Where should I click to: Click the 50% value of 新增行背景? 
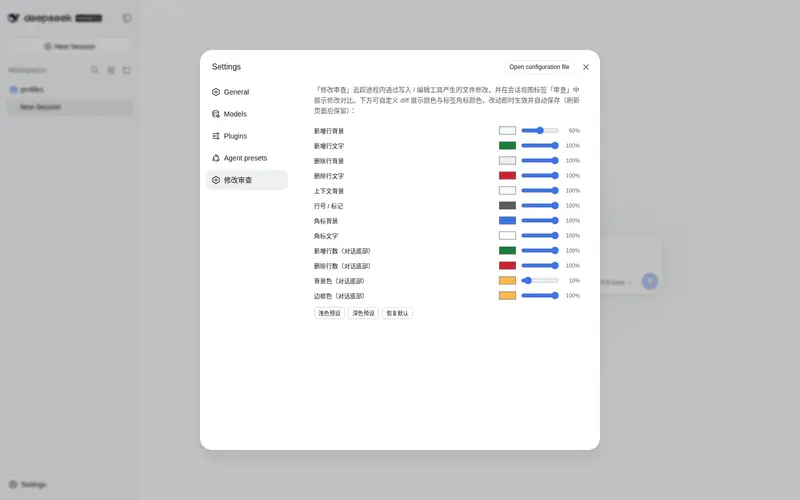coord(574,131)
